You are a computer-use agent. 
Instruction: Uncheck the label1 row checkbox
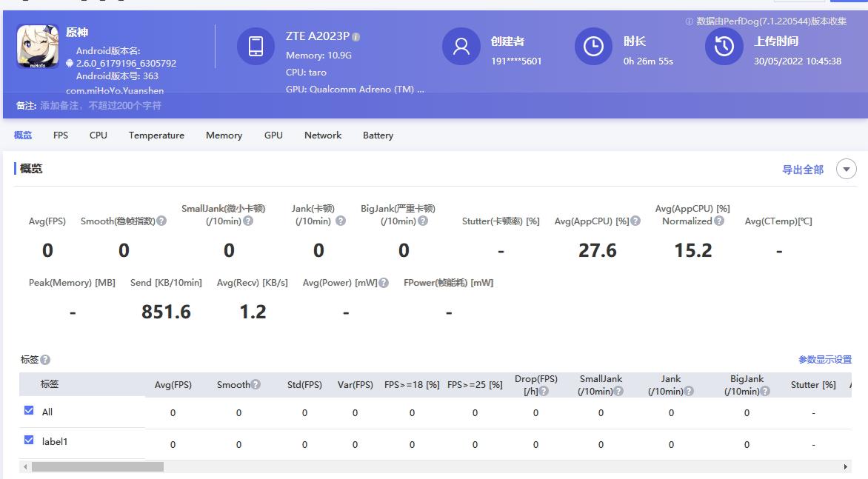click(29, 440)
